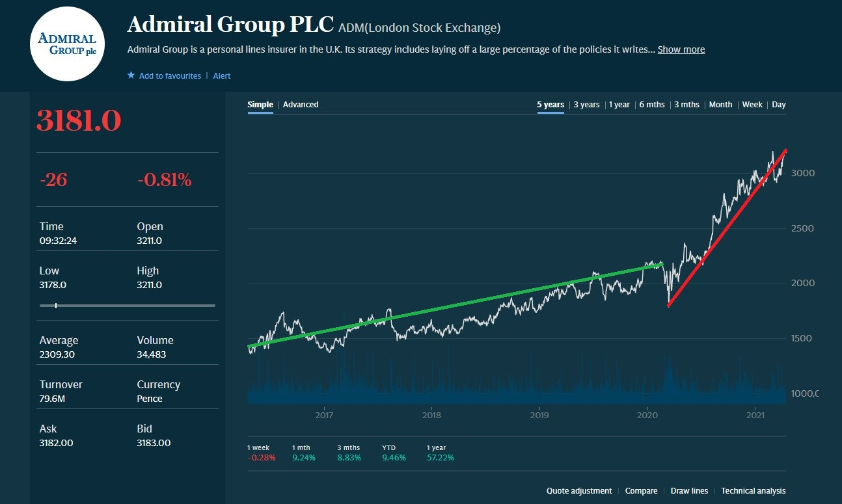Select the Month chart range
This screenshot has width=842, height=504.
720,105
